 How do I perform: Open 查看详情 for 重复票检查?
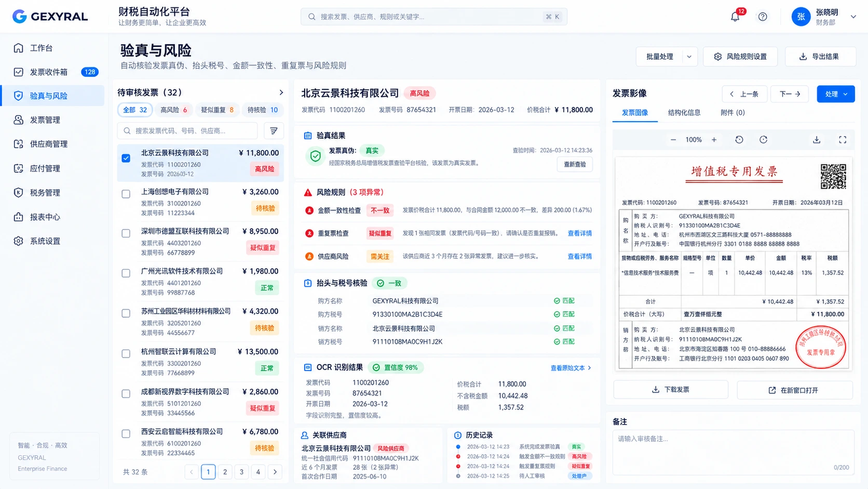(x=579, y=233)
